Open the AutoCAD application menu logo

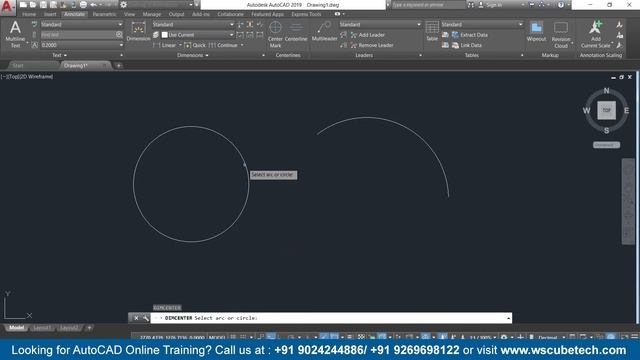(7, 7)
